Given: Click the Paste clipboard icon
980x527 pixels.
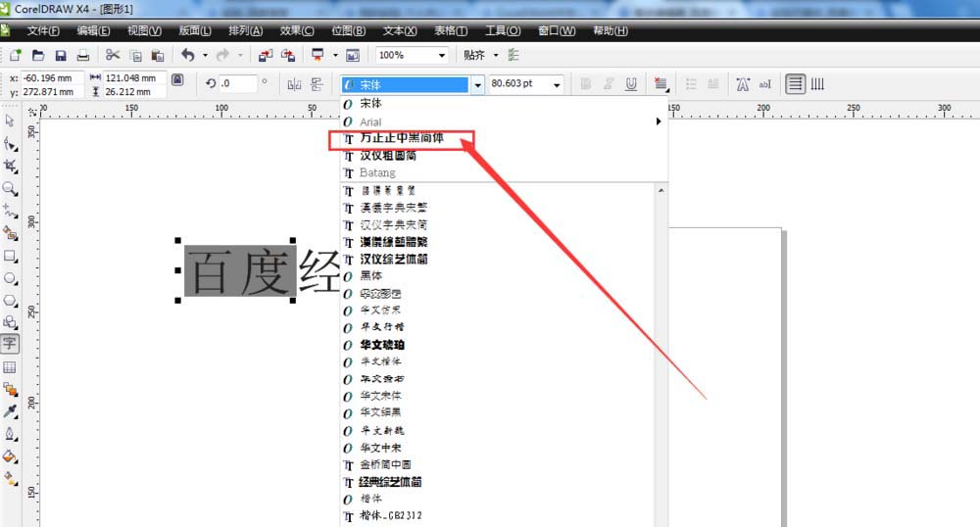Looking at the screenshot, I should tap(158, 56).
